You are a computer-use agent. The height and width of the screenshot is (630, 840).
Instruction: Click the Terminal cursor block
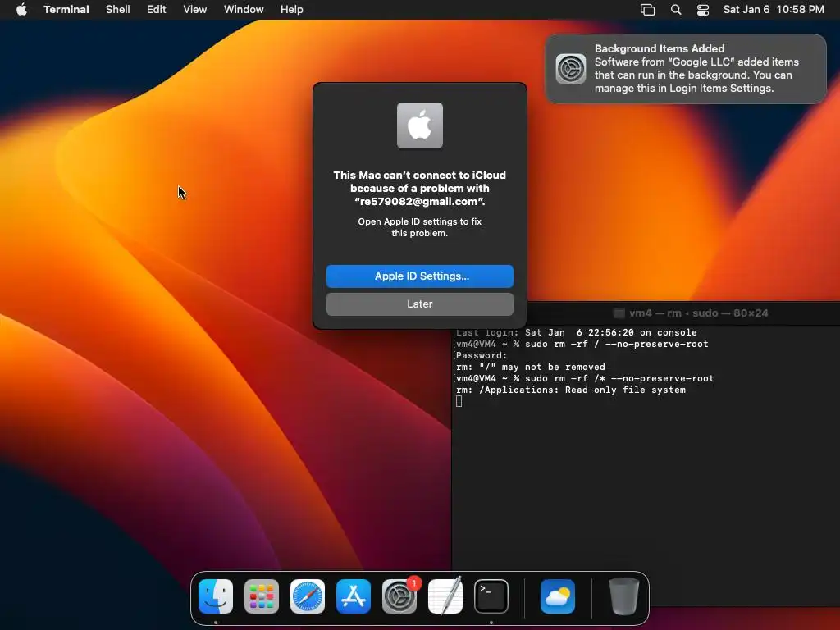coord(459,401)
